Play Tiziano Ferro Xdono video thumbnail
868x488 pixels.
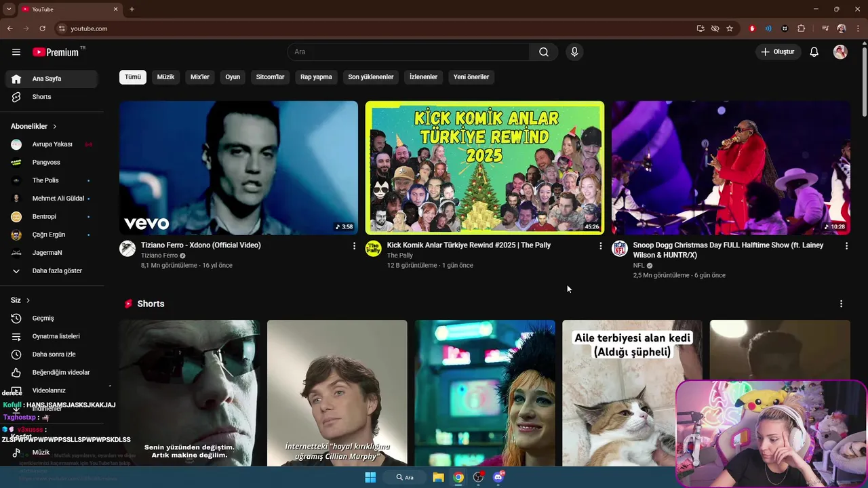[x=239, y=168]
